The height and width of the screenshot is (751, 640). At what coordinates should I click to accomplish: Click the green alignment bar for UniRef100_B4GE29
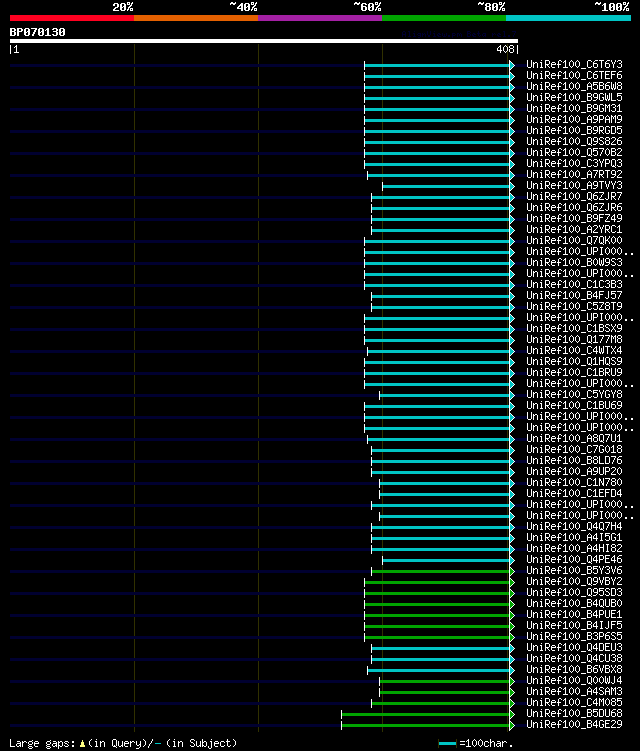tap(425, 726)
